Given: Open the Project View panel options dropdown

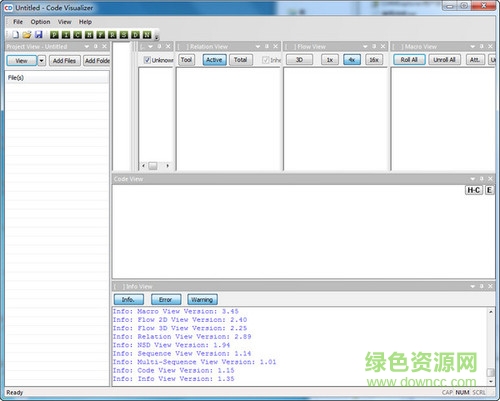Looking at the screenshot, I should tap(87, 46).
